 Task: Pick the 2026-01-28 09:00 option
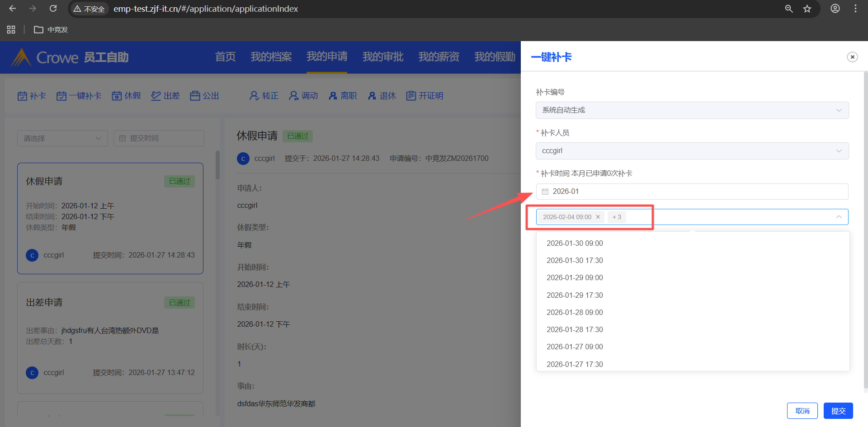(575, 312)
